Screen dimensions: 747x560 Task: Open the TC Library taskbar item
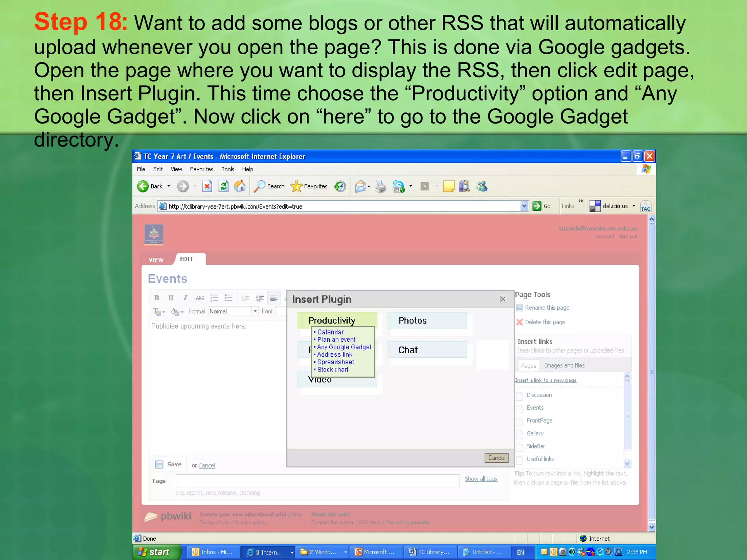pyautogui.click(x=430, y=552)
